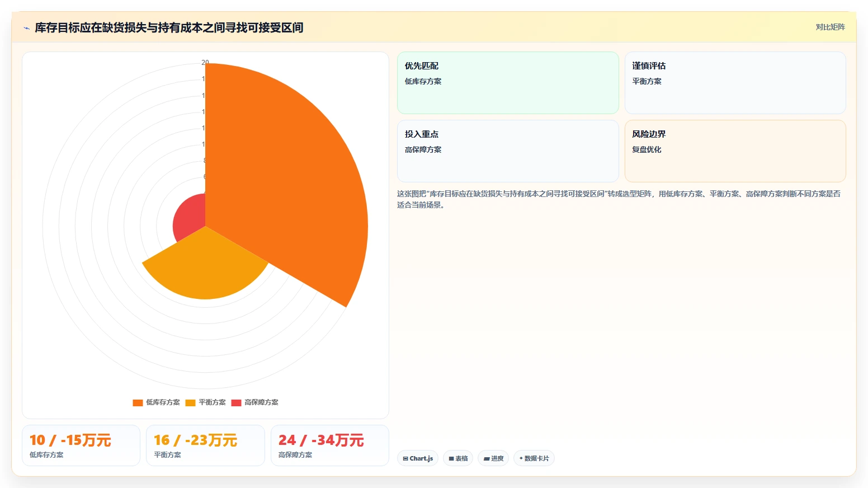Screen dimensions: 868x488
Task: Click the 数据卡片 tag
Action: tap(534, 458)
